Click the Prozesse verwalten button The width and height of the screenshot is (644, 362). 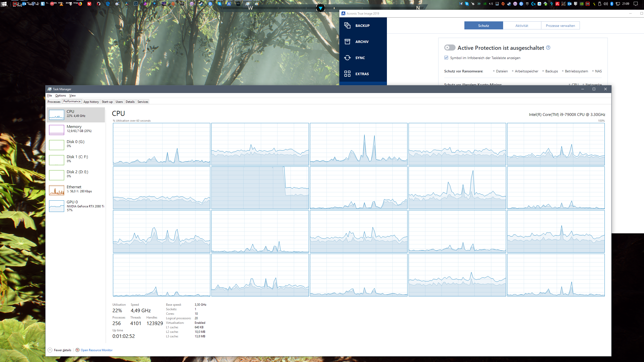(x=560, y=26)
